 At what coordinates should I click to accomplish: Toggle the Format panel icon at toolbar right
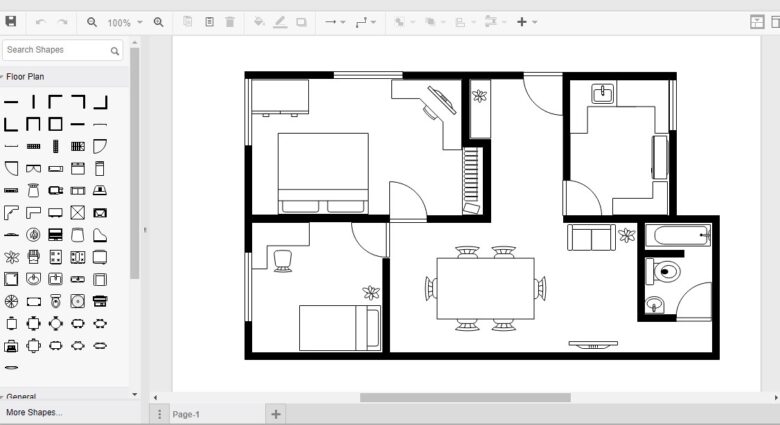[x=757, y=22]
